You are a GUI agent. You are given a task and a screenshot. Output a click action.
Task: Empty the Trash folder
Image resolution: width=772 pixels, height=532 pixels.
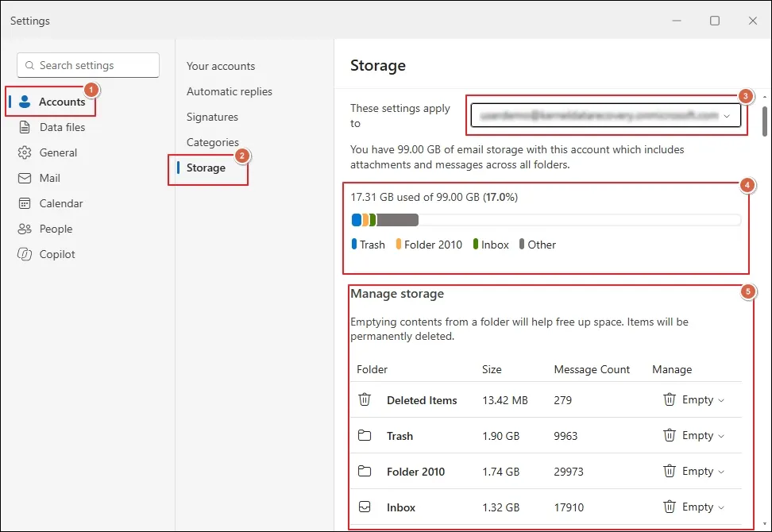pyautogui.click(x=689, y=436)
